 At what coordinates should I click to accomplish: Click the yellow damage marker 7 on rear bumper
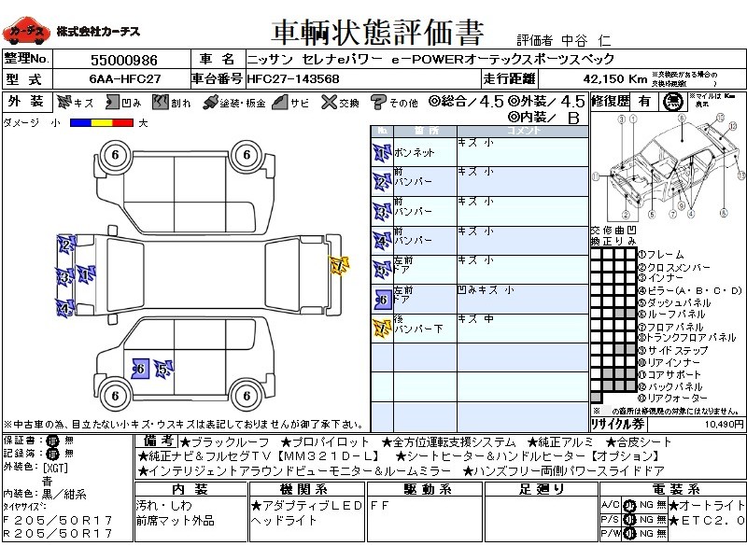click(338, 266)
